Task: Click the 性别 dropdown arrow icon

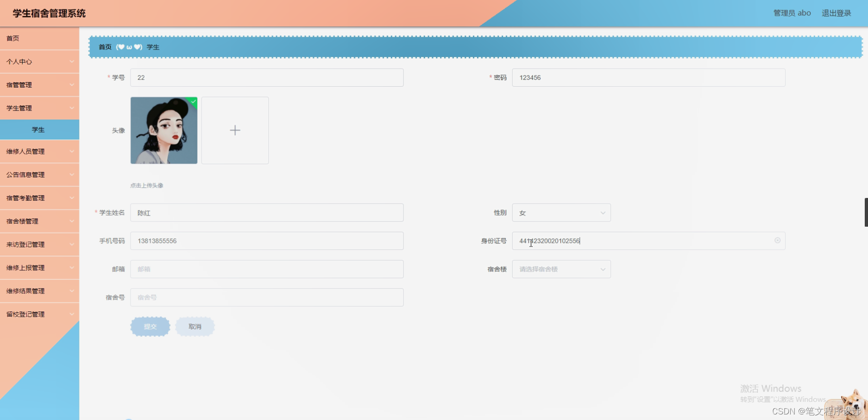Action: tap(602, 213)
